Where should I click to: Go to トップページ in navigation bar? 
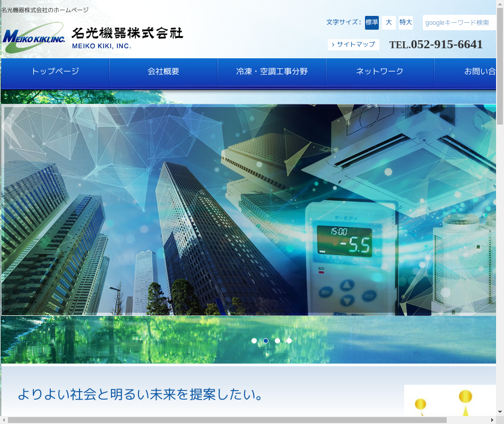55,72
